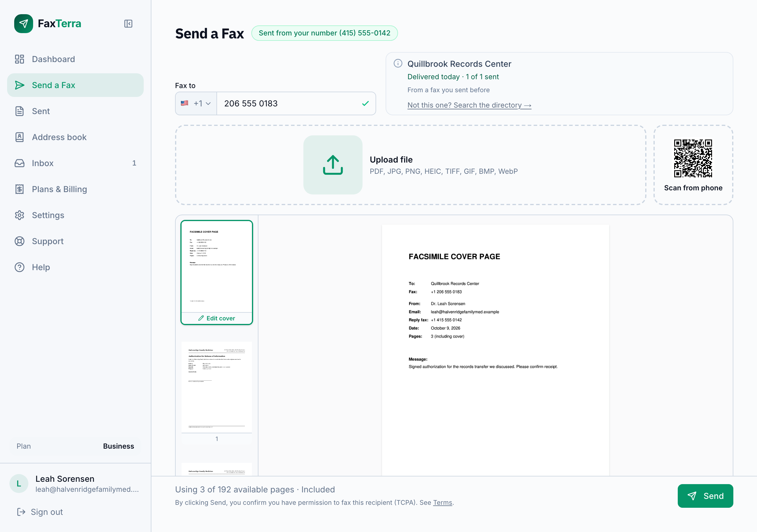Open the Terms link

pos(442,502)
